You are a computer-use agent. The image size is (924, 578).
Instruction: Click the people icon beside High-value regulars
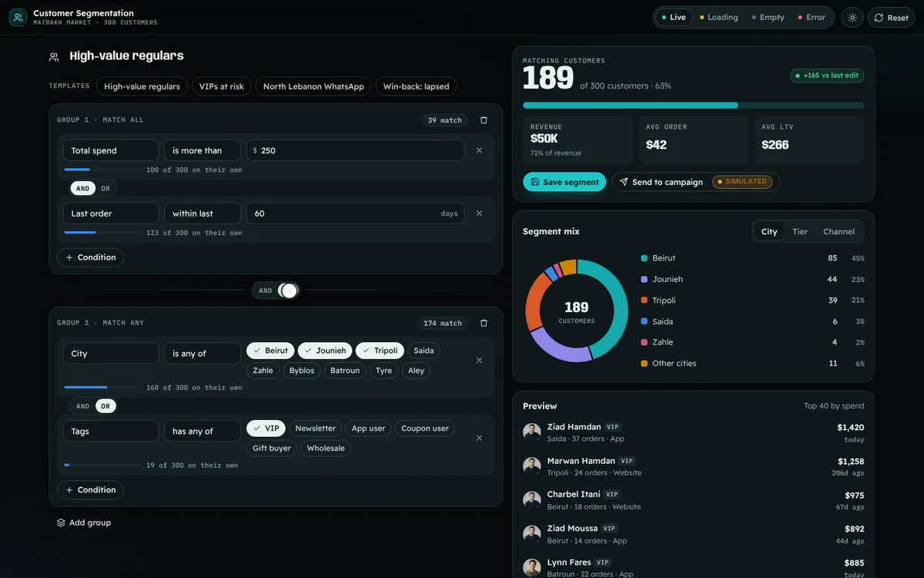click(54, 56)
